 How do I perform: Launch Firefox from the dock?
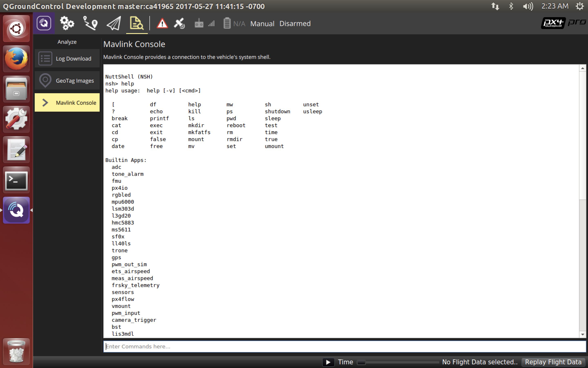coord(16,59)
